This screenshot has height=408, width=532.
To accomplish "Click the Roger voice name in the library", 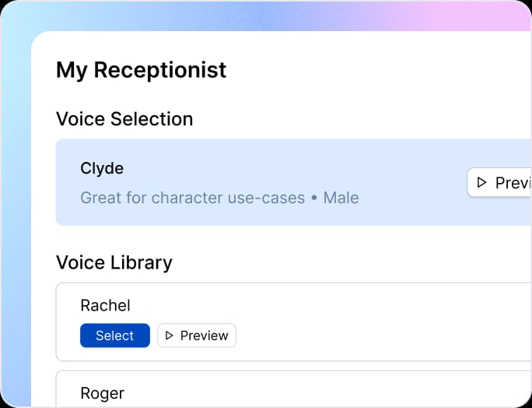I will tap(102, 393).
